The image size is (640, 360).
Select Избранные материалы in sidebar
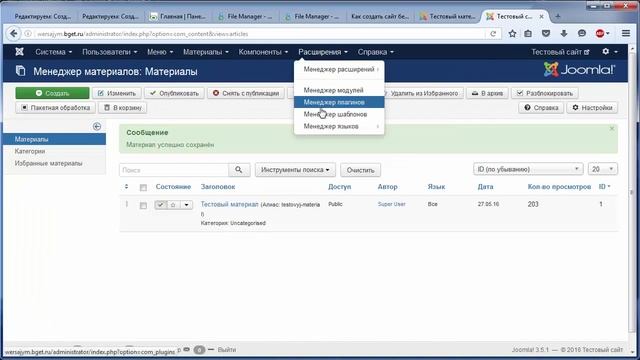[x=48, y=163]
